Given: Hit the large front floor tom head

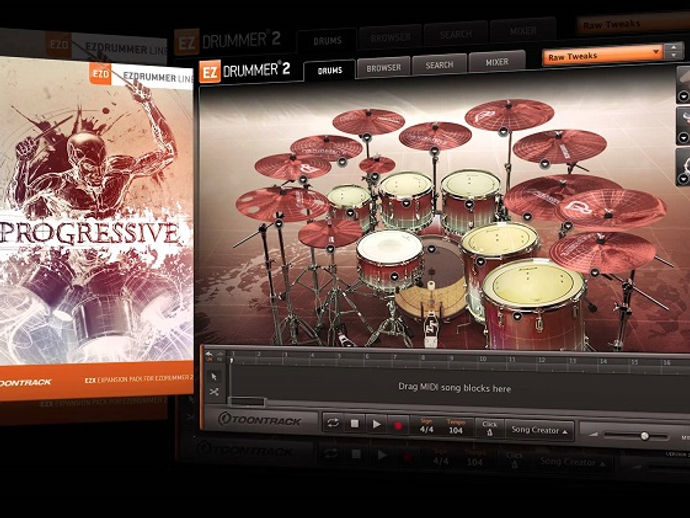Looking at the screenshot, I should tap(533, 283).
